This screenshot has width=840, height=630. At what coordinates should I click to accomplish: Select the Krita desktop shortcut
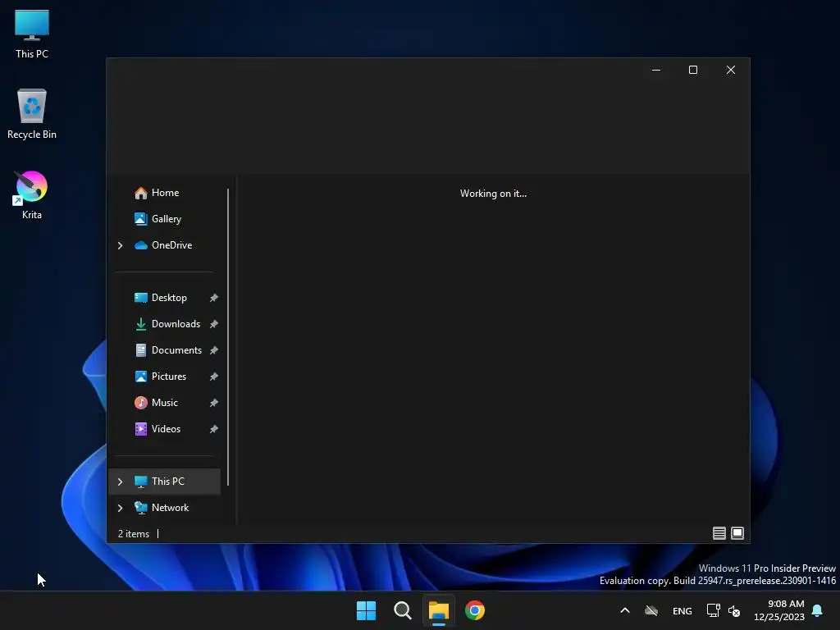[x=32, y=194]
